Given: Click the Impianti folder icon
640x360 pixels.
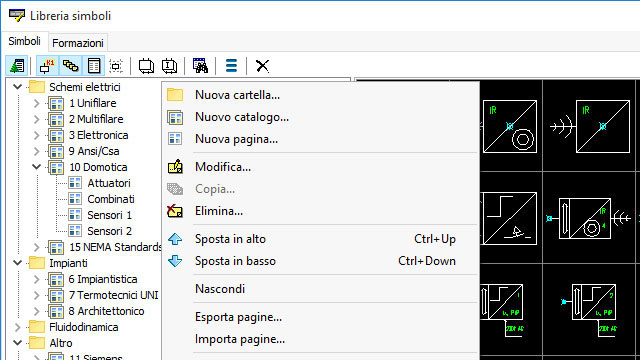Looking at the screenshot, I should (x=37, y=263).
